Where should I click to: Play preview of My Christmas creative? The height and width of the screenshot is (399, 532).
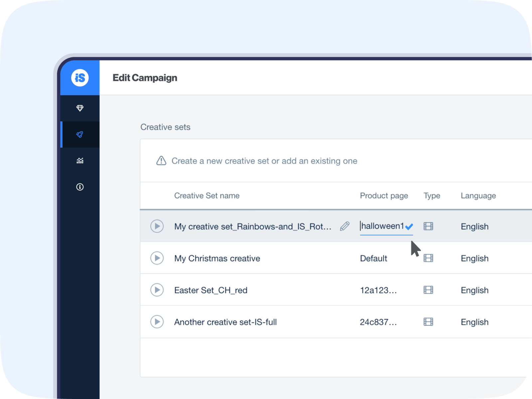(x=157, y=258)
